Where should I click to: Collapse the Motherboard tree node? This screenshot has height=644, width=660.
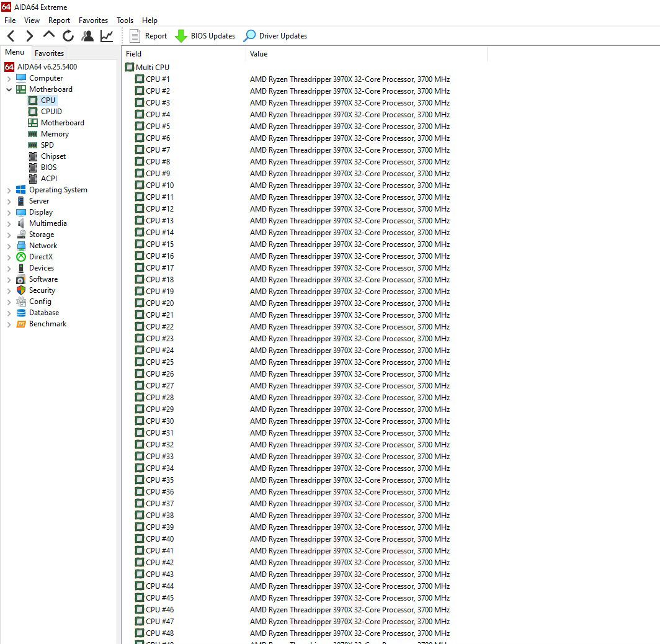[9, 90]
